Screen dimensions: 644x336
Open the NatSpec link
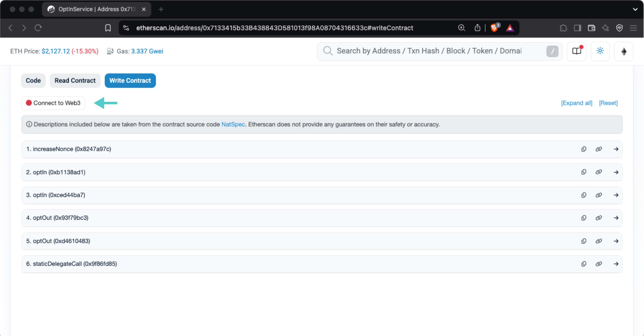point(233,124)
